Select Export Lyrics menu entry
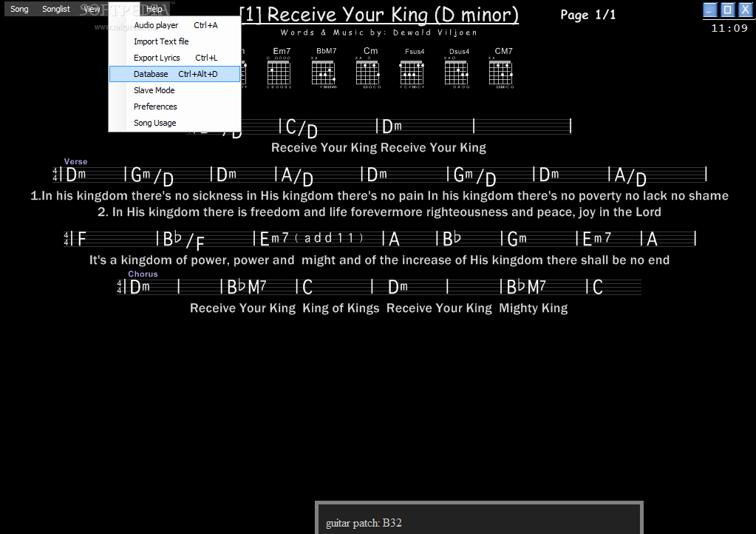Viewport: 756px width, 534px height. pyautogui.click(x=174, y=58)
